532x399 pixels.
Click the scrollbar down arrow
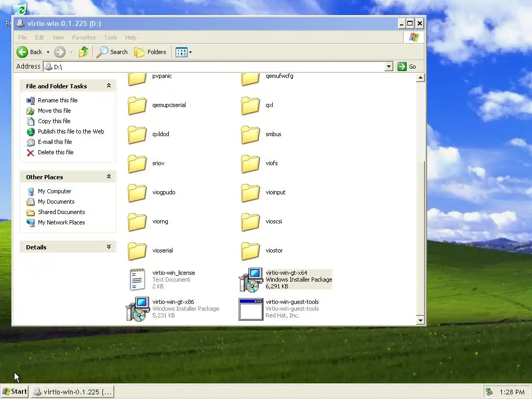420,320
